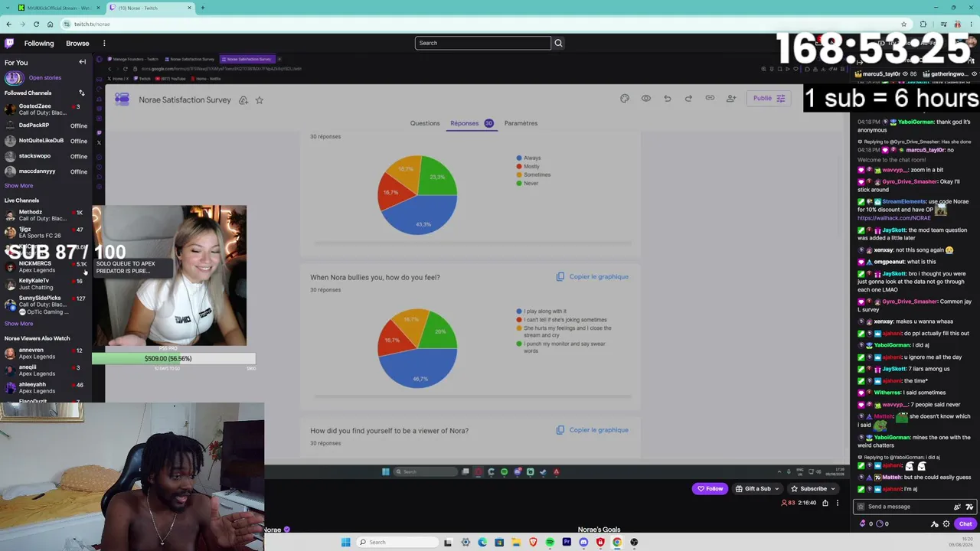Viewport: 980px width, 551px height.
Task: Go to Twitch Following page
Action: point(39,43)
